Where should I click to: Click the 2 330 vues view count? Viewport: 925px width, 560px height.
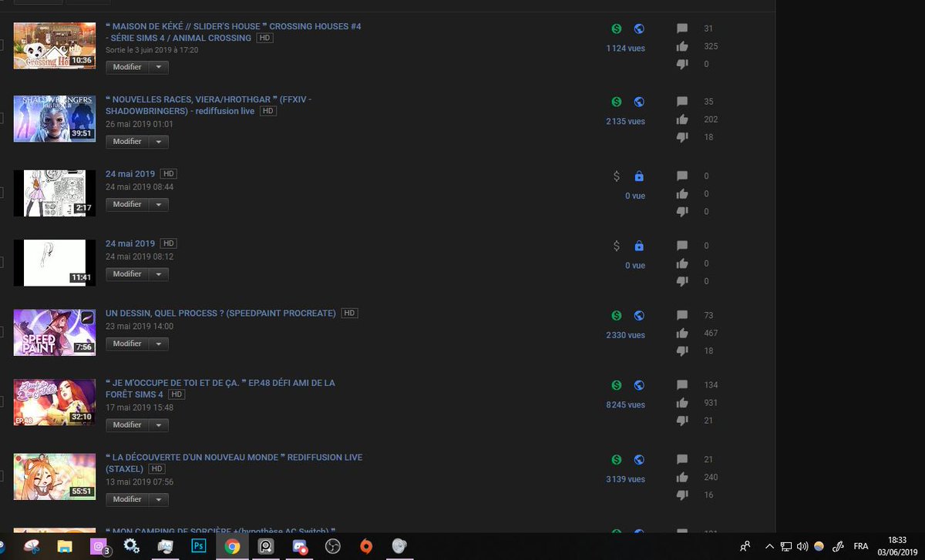(625, 335)
